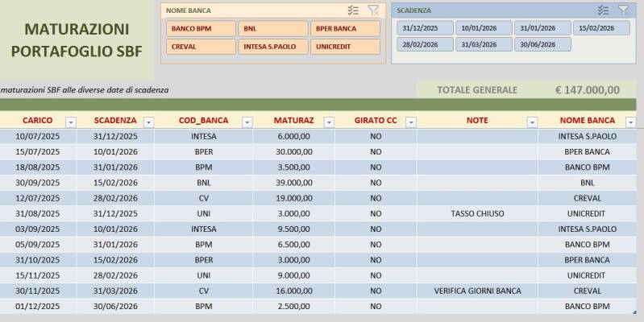644x322 pixels.
Task: Toggle multi-select in SCADENZA slicer
Action: [x=603, y=10]
